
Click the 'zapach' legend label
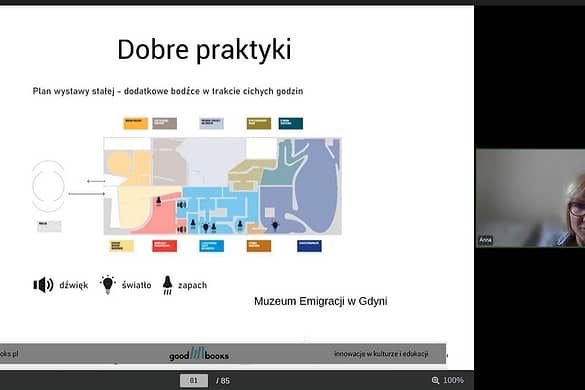coord(192,285)
